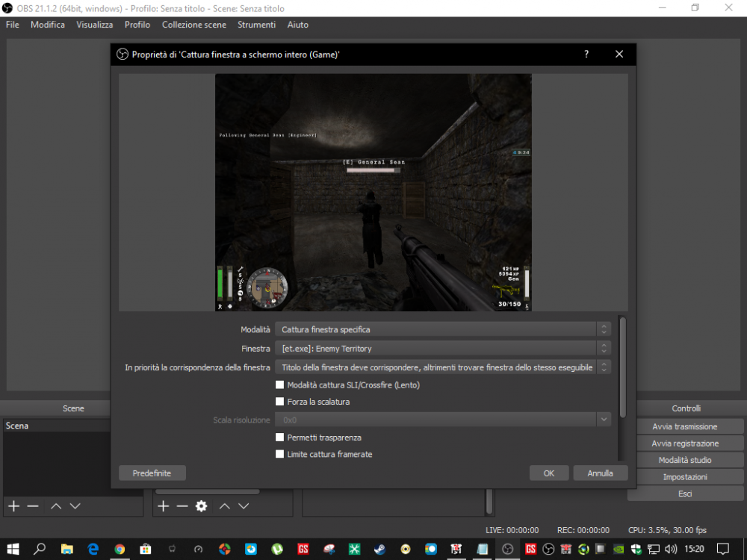Open File Explorer from taskbar
This screenshot has width=747, height=560.
pyautogui.click(x=66, y=549)
